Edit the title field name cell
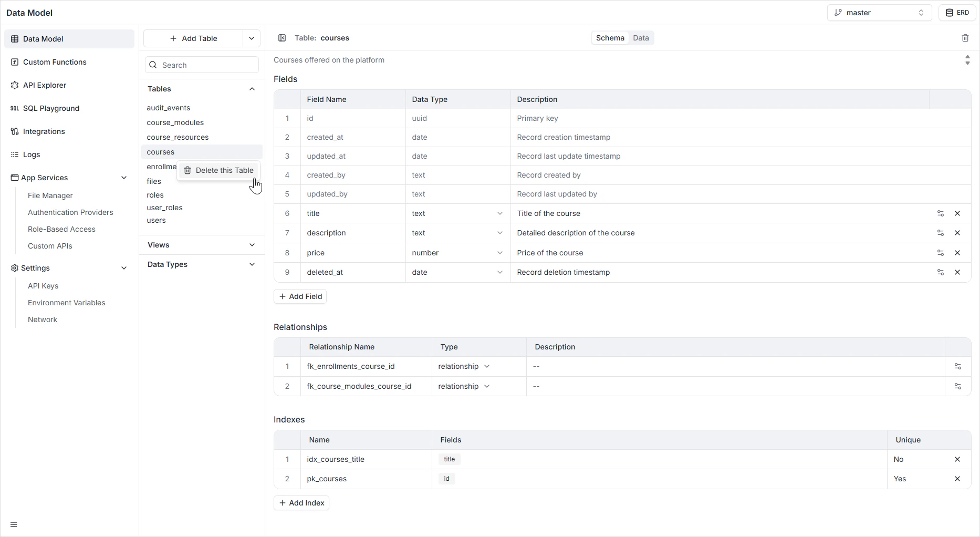Screen dimensions: 980x537 point(353,213)
